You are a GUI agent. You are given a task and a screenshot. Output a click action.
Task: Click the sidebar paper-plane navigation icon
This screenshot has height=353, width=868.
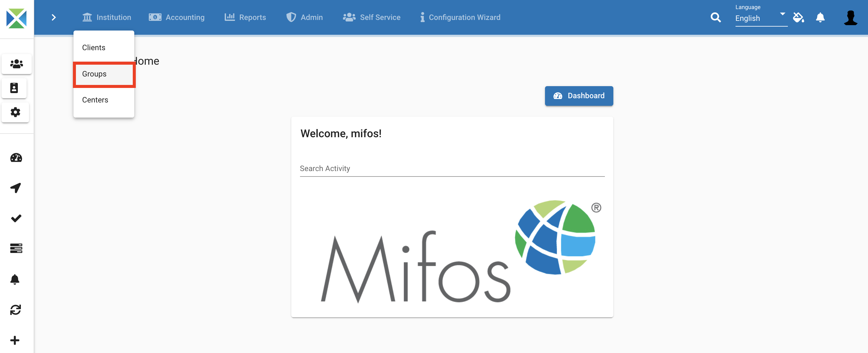[x=16, y=188]
